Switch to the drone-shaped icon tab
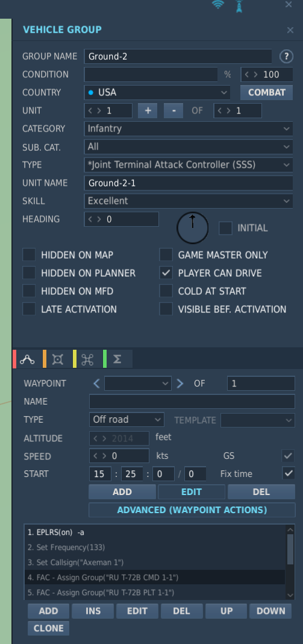Screen dimensions: 303x644 87,359
